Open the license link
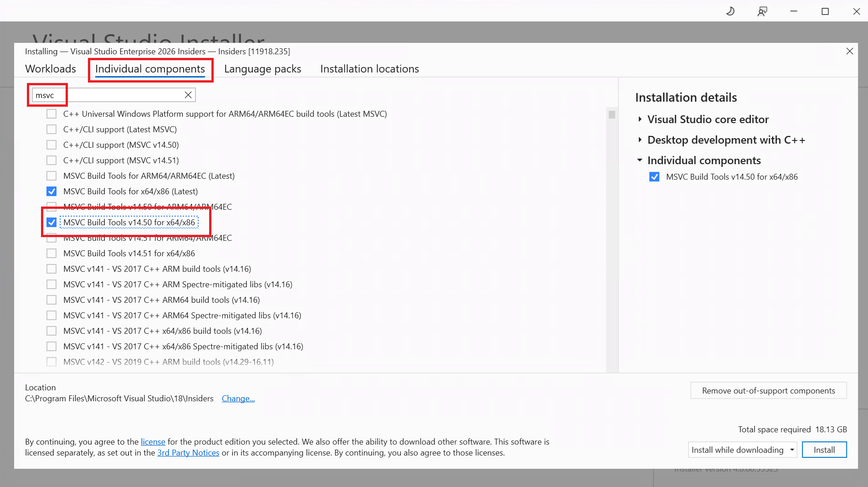This screenshot has width=868, height=487. pyautogui.click(x=153, y=442)
